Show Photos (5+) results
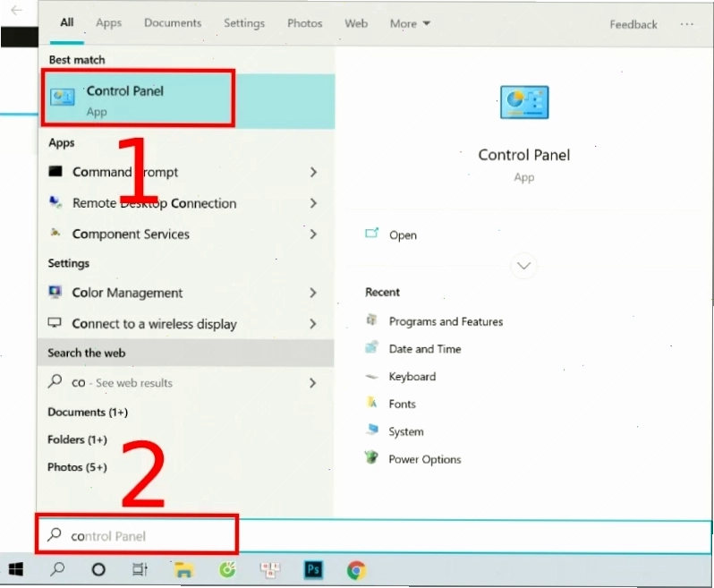The height and width of the screenshot is (588, 714). [78, 467]
